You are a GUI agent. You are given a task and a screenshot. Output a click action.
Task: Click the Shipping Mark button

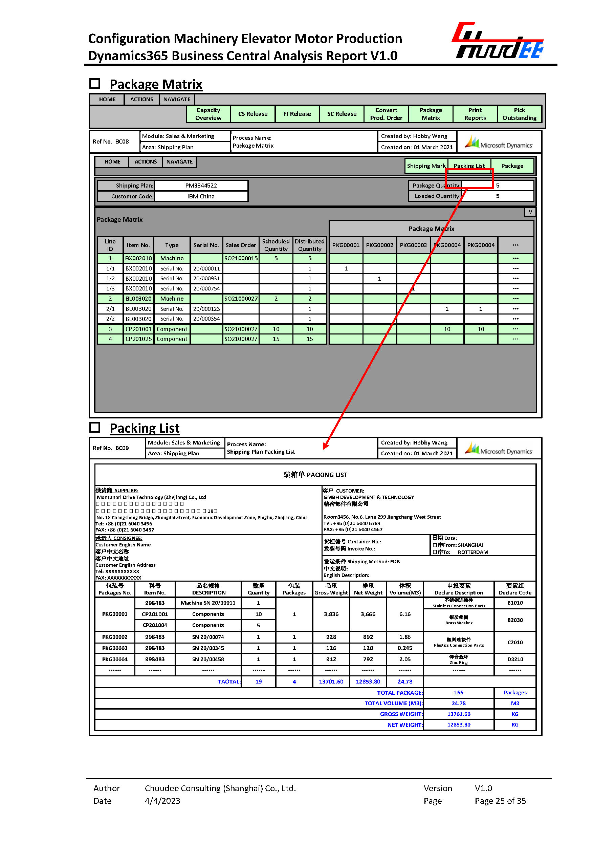click(x=426, y=166)
